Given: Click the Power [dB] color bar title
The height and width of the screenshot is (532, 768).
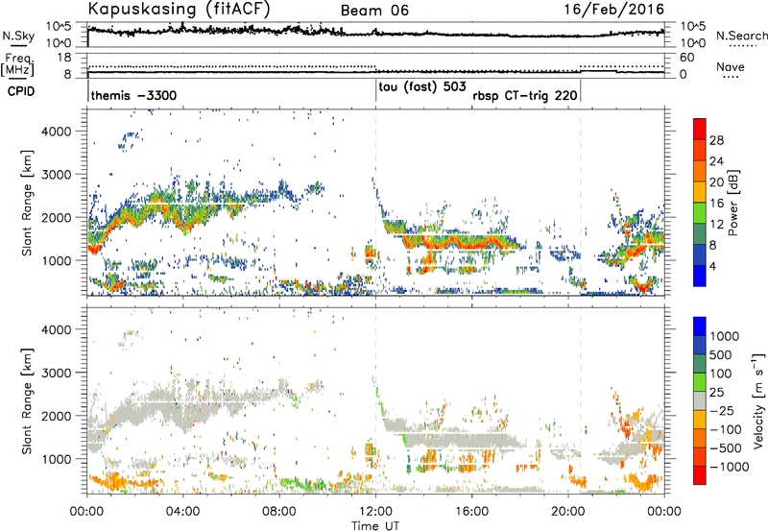Looking at the screenshot, I should [x=732, y=203].
